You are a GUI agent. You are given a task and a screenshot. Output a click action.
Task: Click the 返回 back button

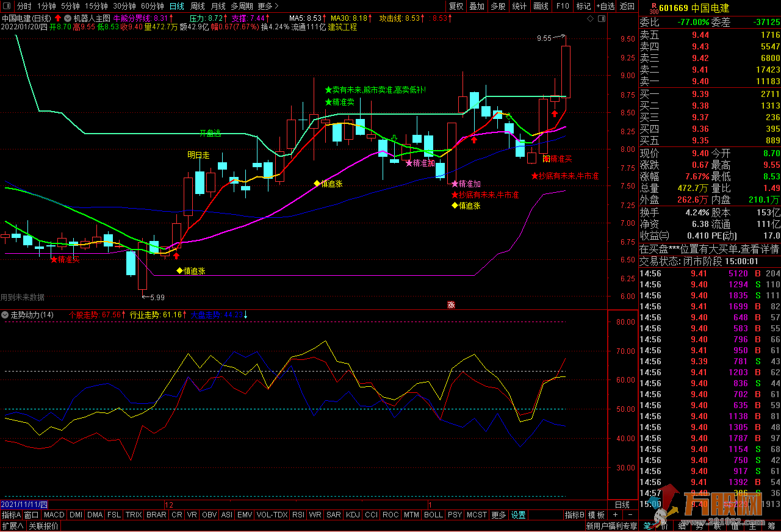(x=627, y=6)
